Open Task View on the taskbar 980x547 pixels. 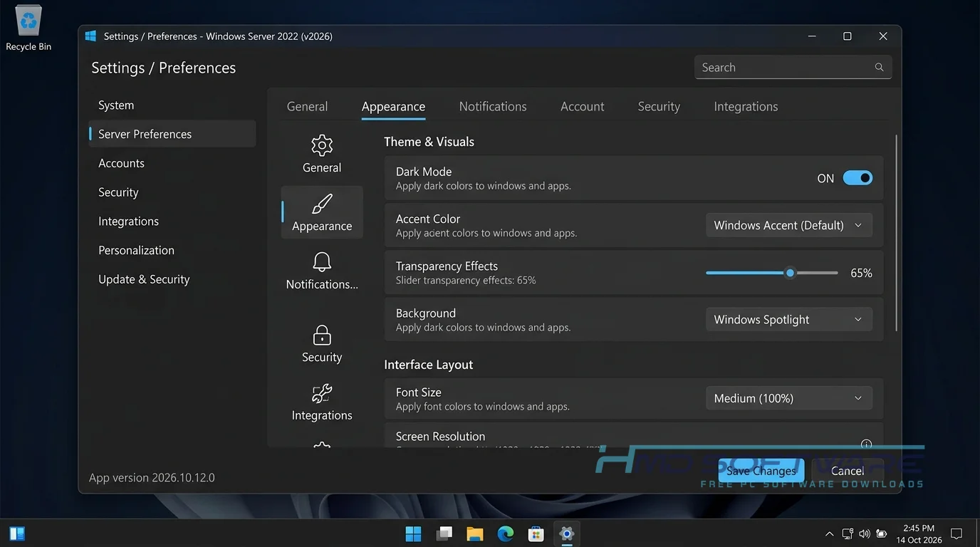coord(444,533)
